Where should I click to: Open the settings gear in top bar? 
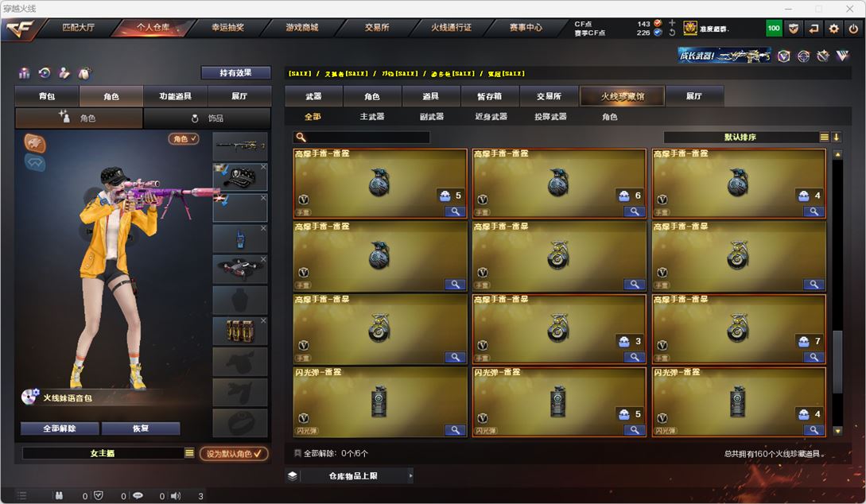tap(833, 28)
